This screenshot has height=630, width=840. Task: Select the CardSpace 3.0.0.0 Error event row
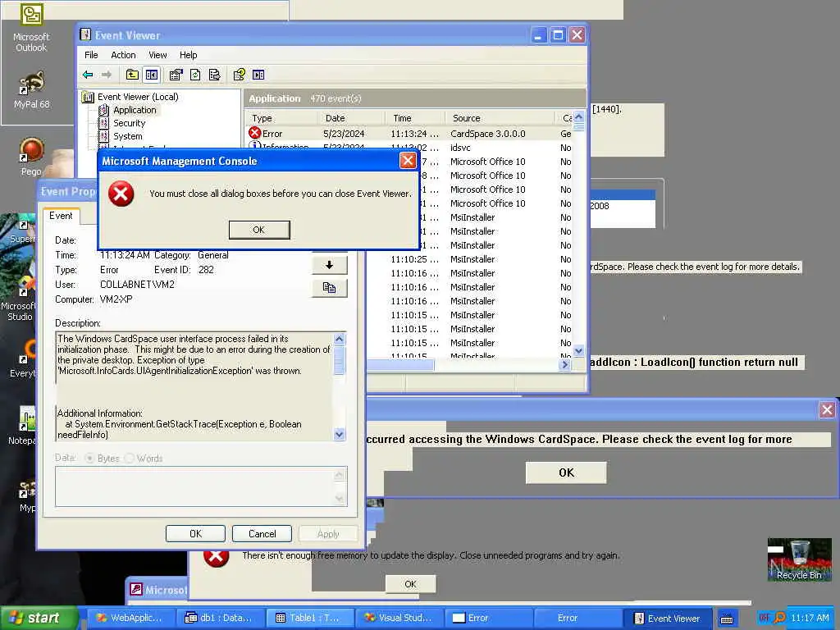pos(410,134)
